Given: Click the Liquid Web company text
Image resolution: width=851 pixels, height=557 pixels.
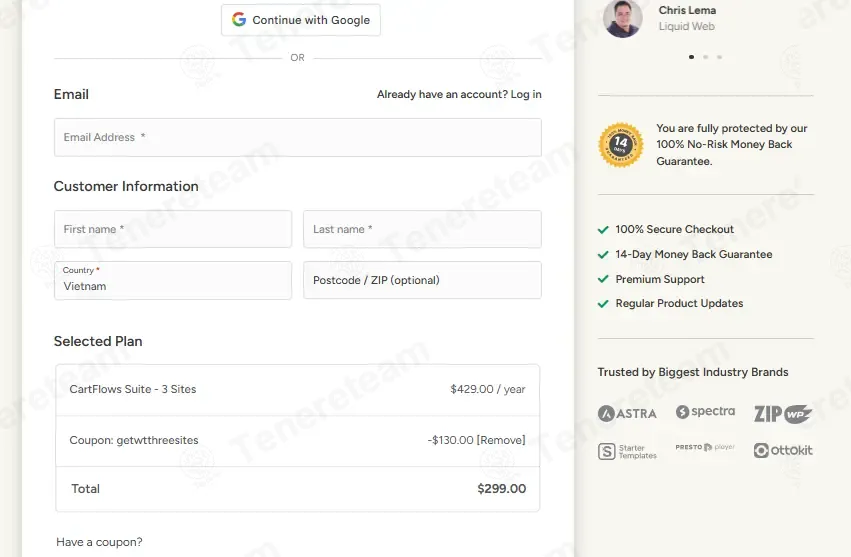Looking at the screenshot, I should tap(687, 26).
